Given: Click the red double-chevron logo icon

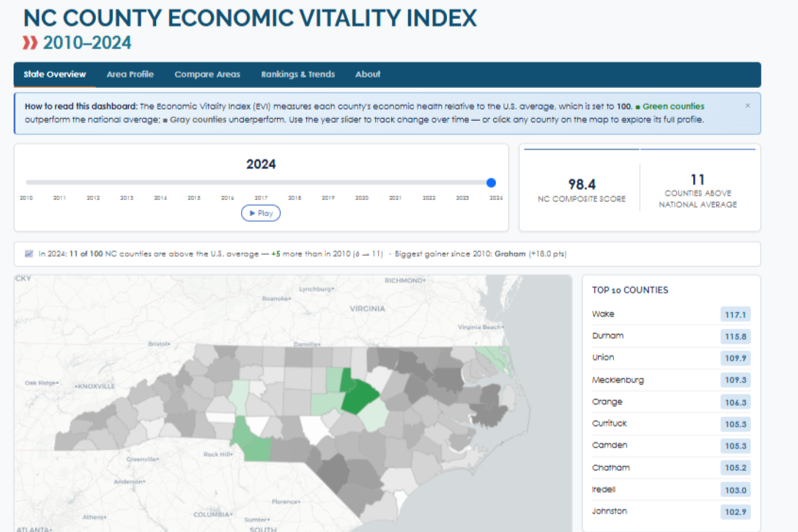Looking at the screenshot, I should click(x=30, y=43).
